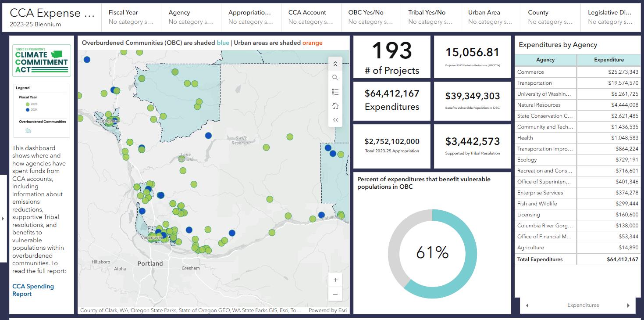Open the Fiscal Year filter dropdown
This screenshot has width=644, height=320.
(x=131, y=17)
